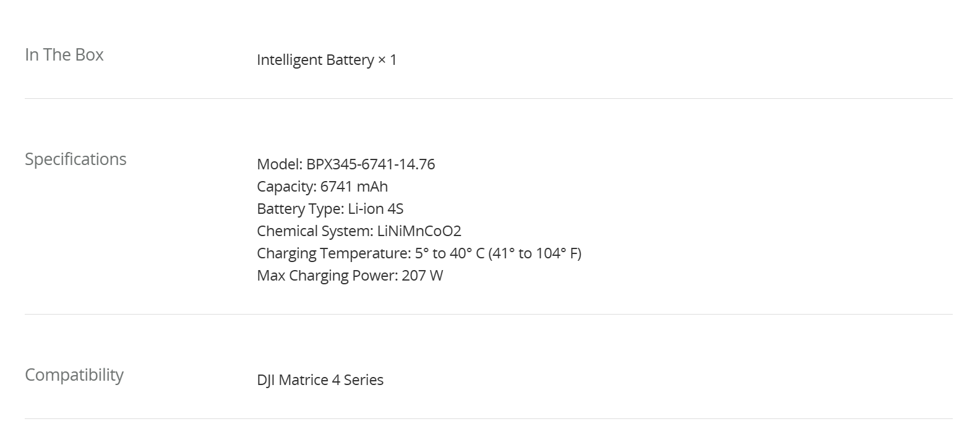Viewport: 980px width, 432px height.
Task: Click the divider line below In The Box
Action: [489, 98]
